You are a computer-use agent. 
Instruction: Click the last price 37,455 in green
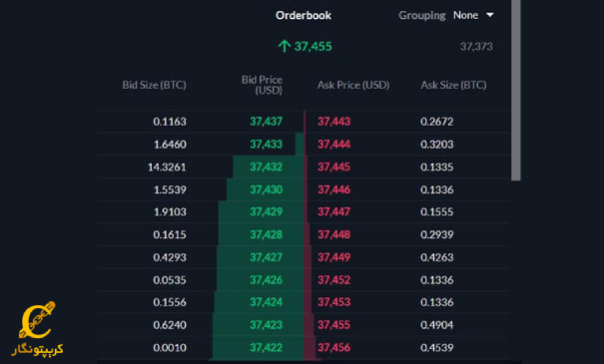coord(312,46)
